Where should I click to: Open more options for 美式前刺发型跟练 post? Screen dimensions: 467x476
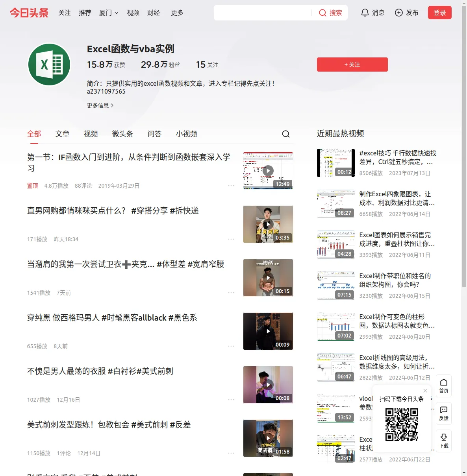[x=231, y=453]
